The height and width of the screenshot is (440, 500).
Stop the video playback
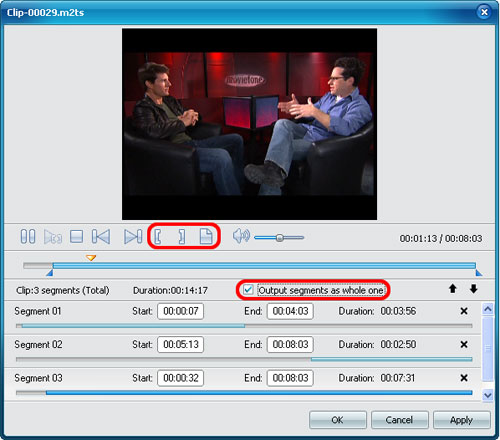[x=77, y=237]
